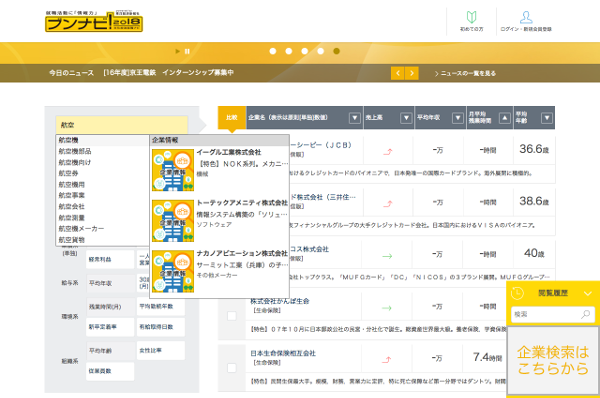Choose 航空貨物 suggestion
The width and height of the screenshot is (600, 398).
tap(102, 240)
